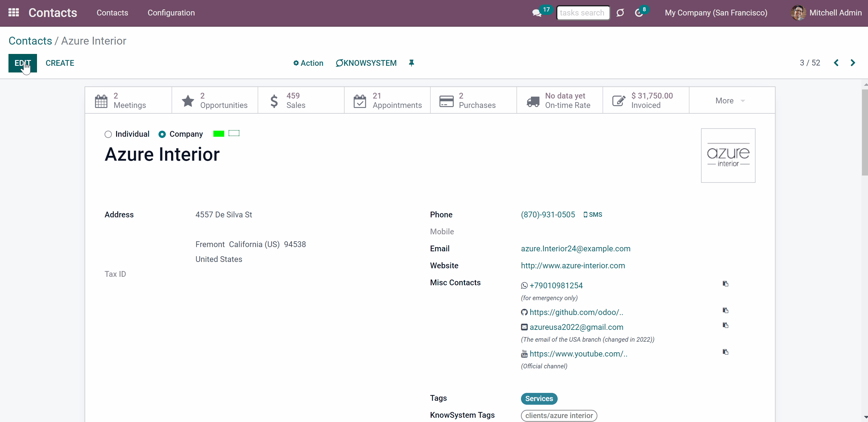Click the Contacts app title
This screenshot has height=422, width=868.
click(x=53, y=13)
